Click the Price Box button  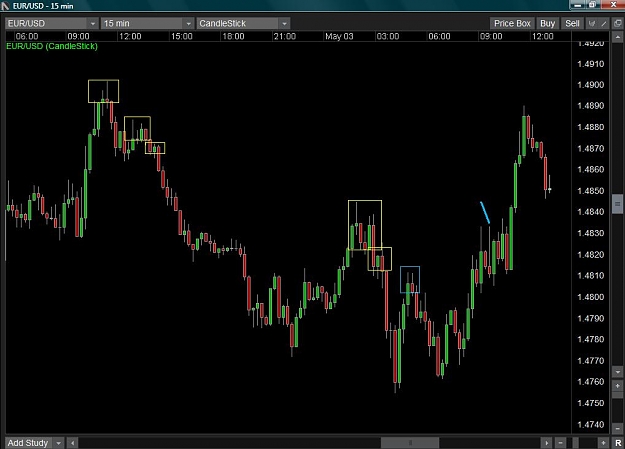coord(512,24)
